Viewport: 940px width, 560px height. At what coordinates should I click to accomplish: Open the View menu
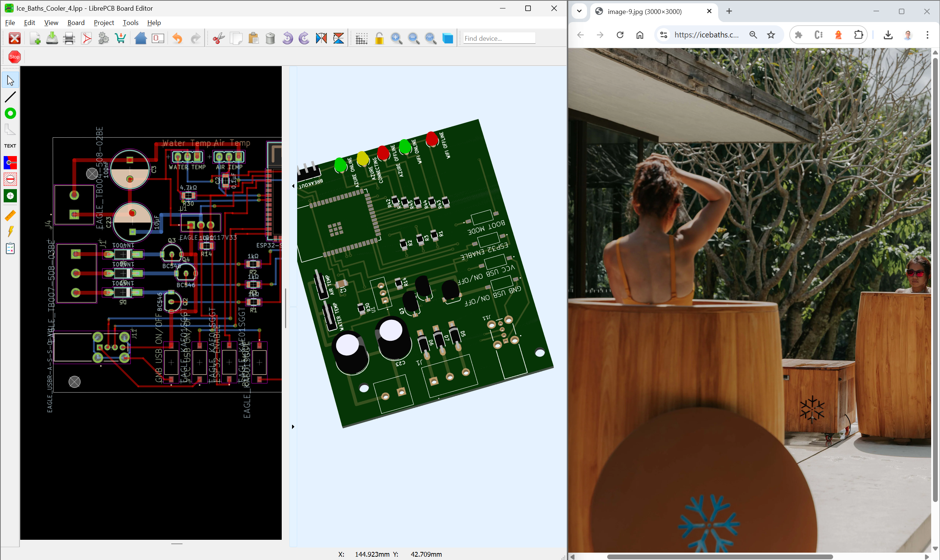[51, 23]
